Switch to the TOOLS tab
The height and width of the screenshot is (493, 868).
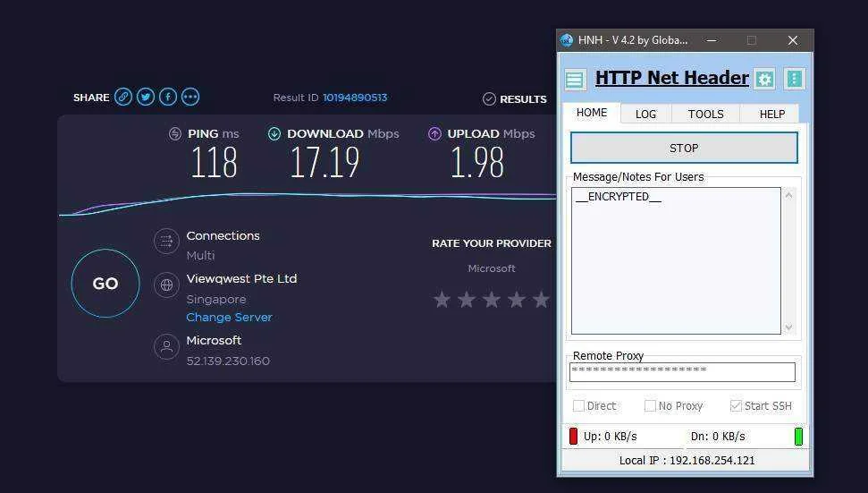(x=706, y=115)
